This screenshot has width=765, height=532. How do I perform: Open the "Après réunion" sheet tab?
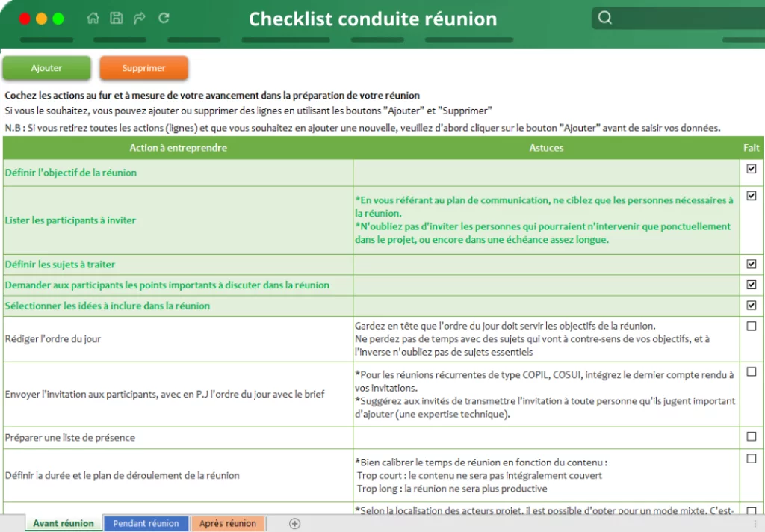tap(228, 523)
